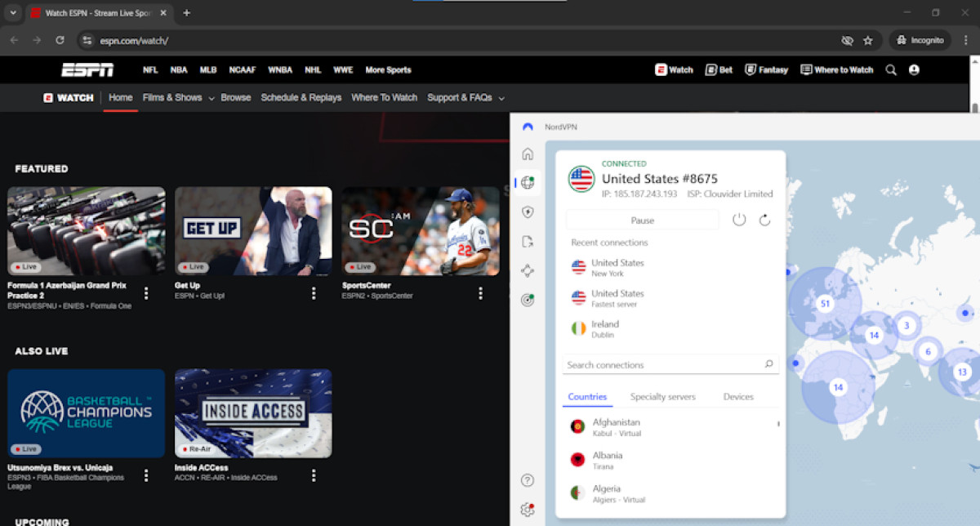Image resolution: width=980 pixels, height=526 pixels.
Task: Switch to the Countries tab in NordVPN
Action: point(587,397)
